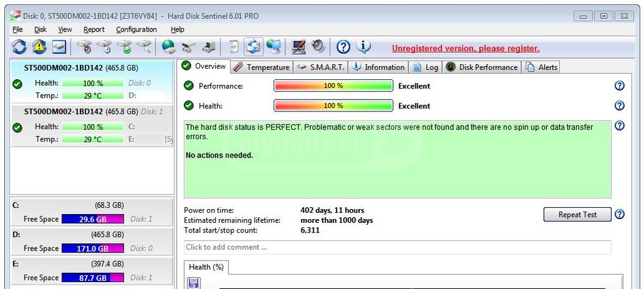
Task: Open the Disk menu
Action: pyautogui.click(x=40, y=30)
